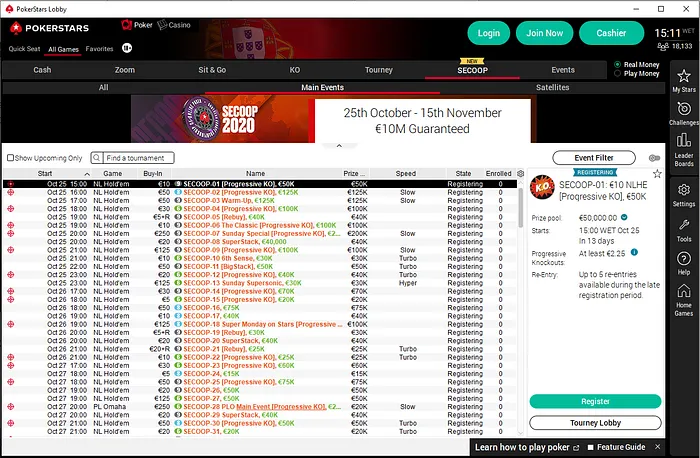Click the crosshair icon on SECOOP-04 row
This screenshot has height=458, width=700.
point(11,208)
